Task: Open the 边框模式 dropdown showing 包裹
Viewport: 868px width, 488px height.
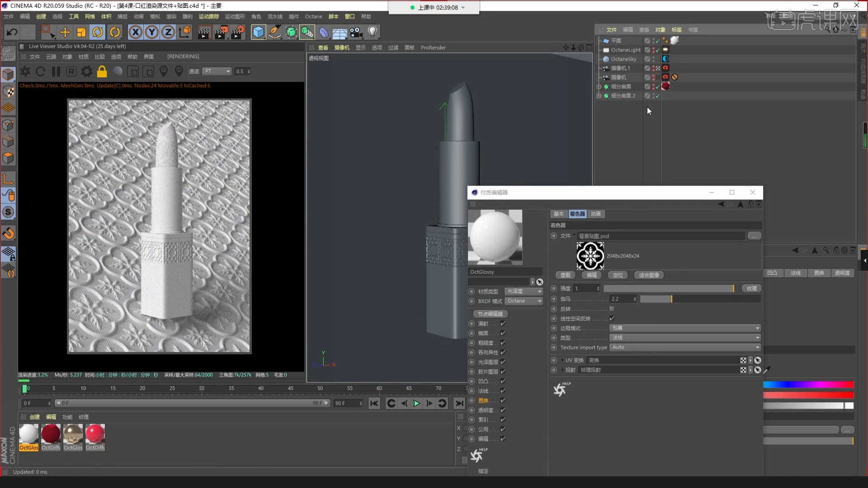Action: [685, 328]
